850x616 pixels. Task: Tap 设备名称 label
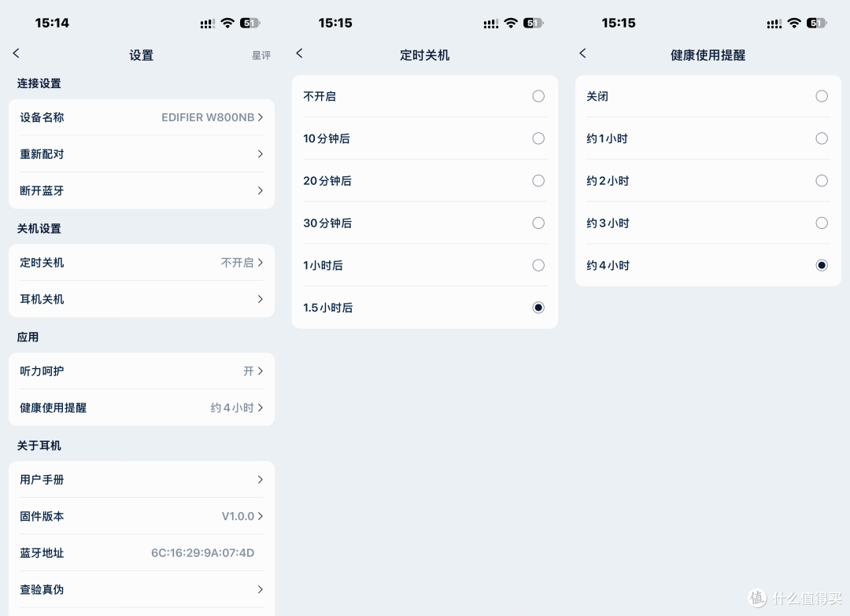tap(42, 117)
